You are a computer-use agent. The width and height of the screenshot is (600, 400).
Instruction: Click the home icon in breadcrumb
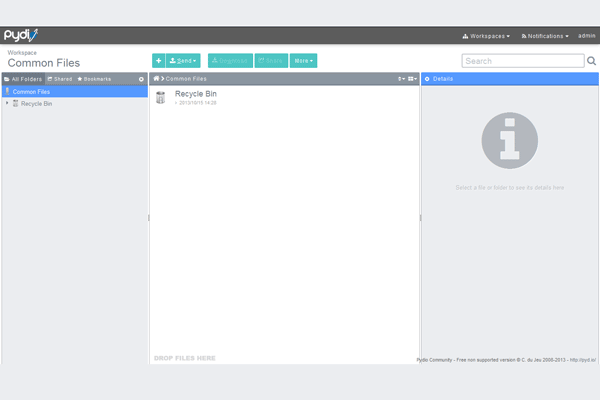157,78
